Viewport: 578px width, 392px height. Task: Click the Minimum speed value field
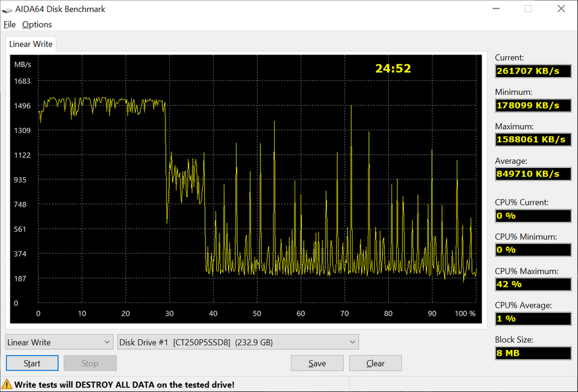tap(533, 105)
